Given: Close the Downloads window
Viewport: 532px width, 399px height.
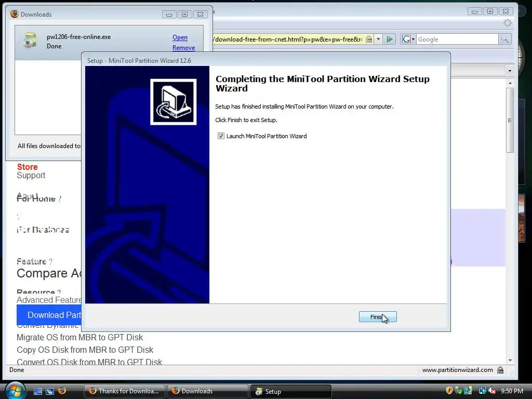Looking at the screenshot, I should tap(200, 14).
